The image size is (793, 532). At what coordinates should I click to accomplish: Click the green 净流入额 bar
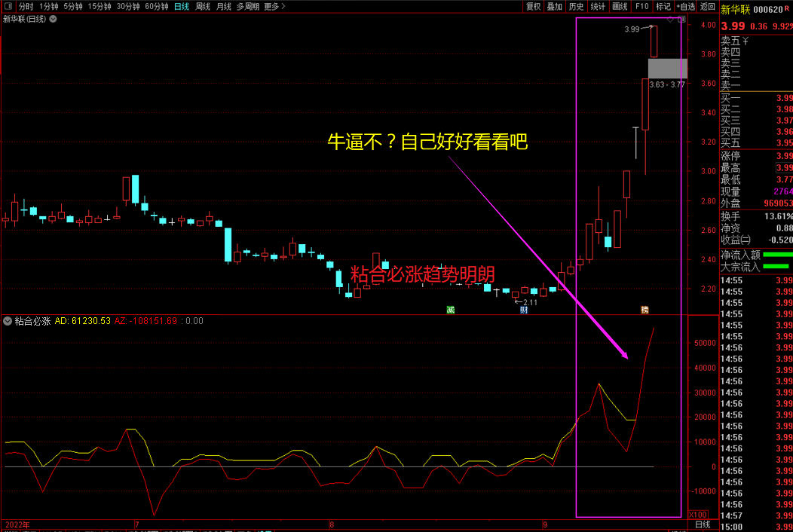pyautogui.click(x=777, y=255)
